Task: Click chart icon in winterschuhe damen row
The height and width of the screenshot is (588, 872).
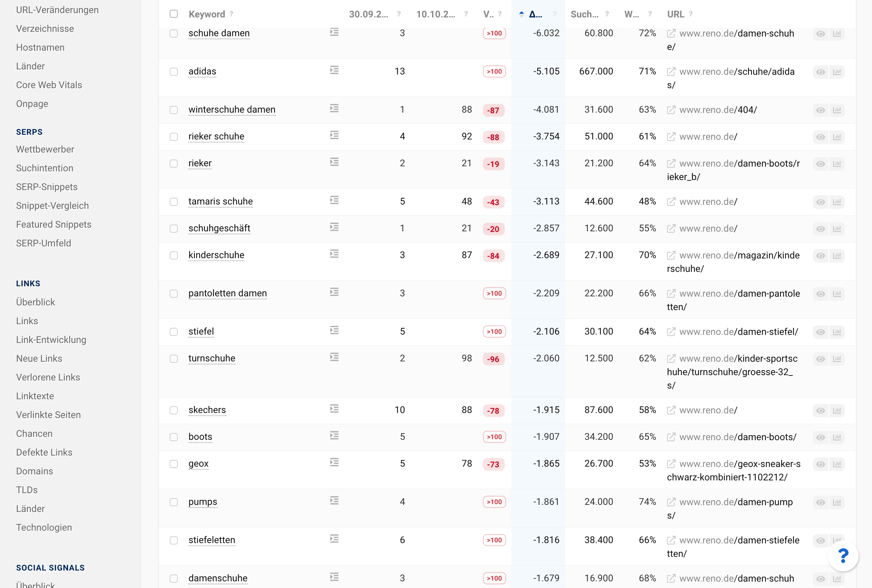Action: 837,110
